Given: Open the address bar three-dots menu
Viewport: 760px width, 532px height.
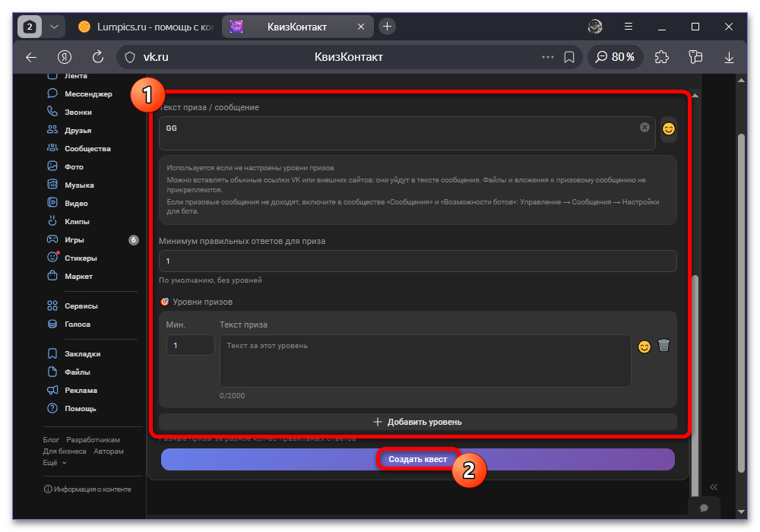Looking at the screenshot, I should tap(548, 57).
